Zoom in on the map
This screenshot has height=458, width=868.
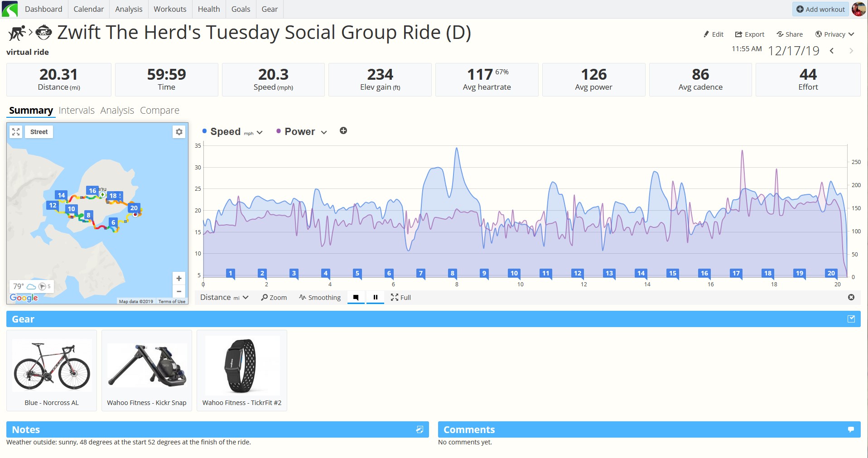(179, 278)
